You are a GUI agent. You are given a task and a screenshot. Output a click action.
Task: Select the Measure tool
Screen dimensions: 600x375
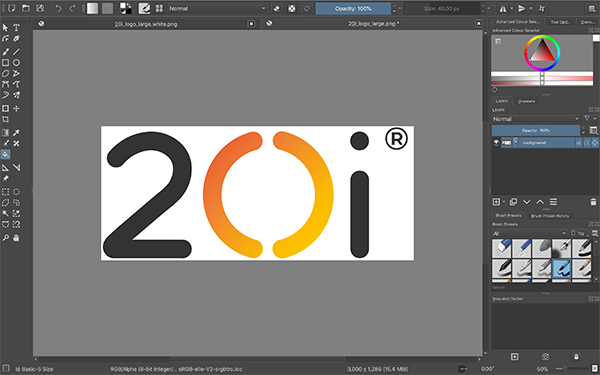click(x=16, y=168)
